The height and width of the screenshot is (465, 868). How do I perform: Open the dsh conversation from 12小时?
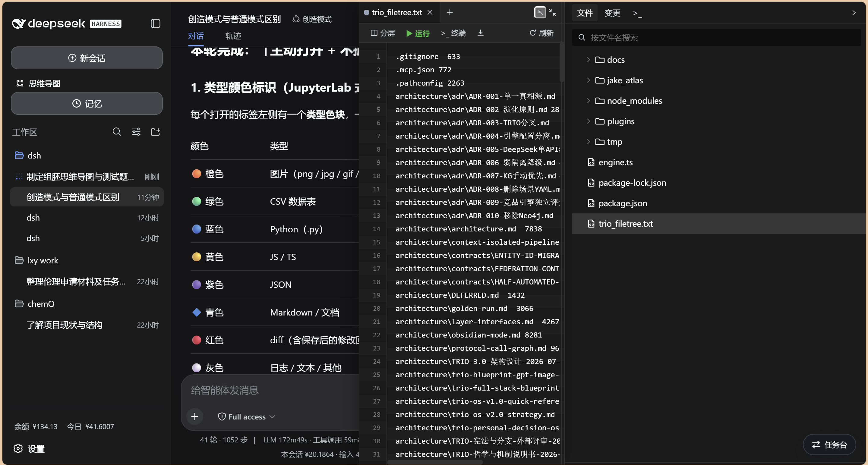(87, 218)
